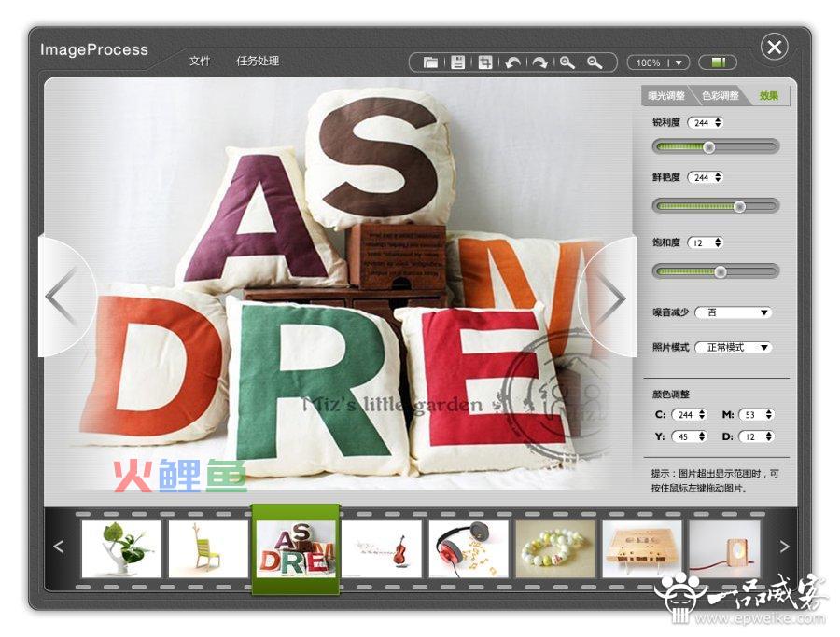Select the crop tool icon

point(485,62)
